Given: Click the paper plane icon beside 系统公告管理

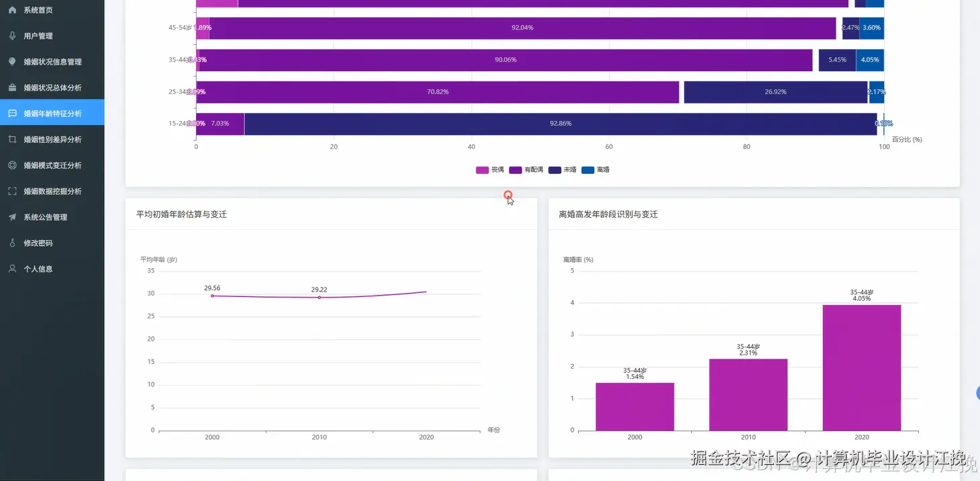Looking at the screenshot, I should tap(12, 217).
